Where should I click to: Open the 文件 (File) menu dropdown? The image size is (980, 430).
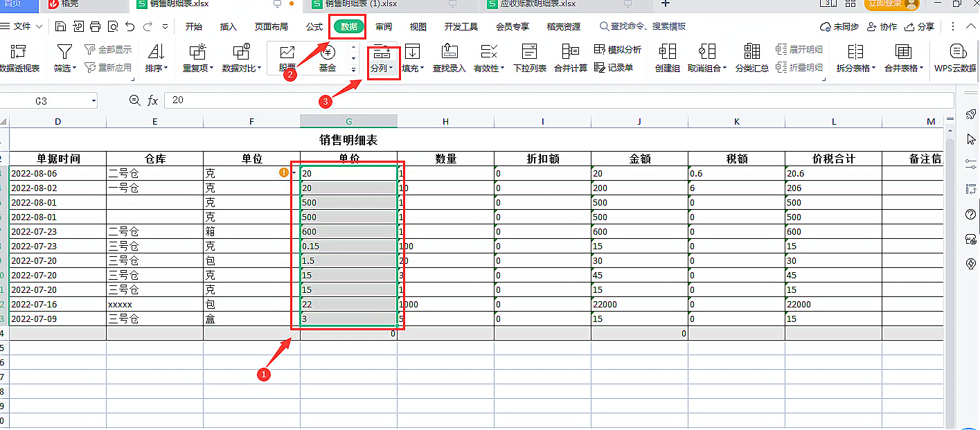click(22, 26)
